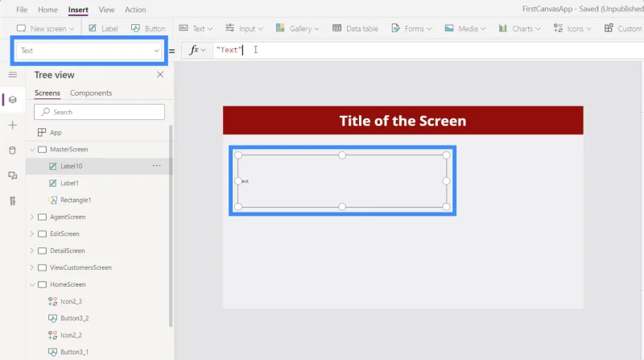Select Icon2_2 in the tree
Screen dimensions: 644x360
click(71, 335)
